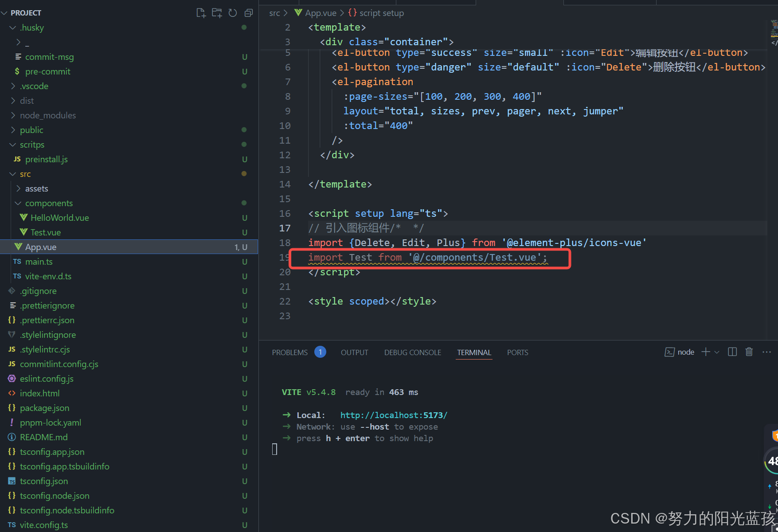The height and width of the screenshot is (532, 778).
Task: Place cursor on the comment at line 17
Action: pos(366,228)
